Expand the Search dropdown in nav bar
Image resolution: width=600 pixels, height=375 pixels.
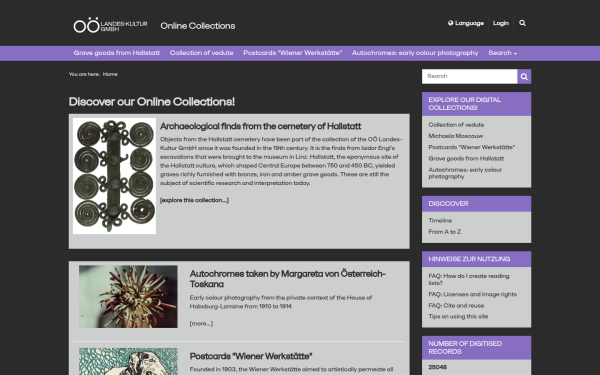[502, 53]
